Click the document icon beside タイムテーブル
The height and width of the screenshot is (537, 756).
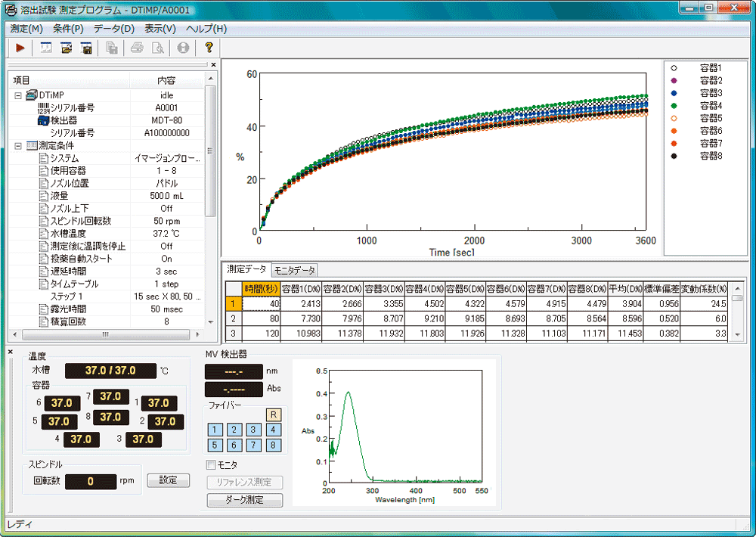coord(43,284)
